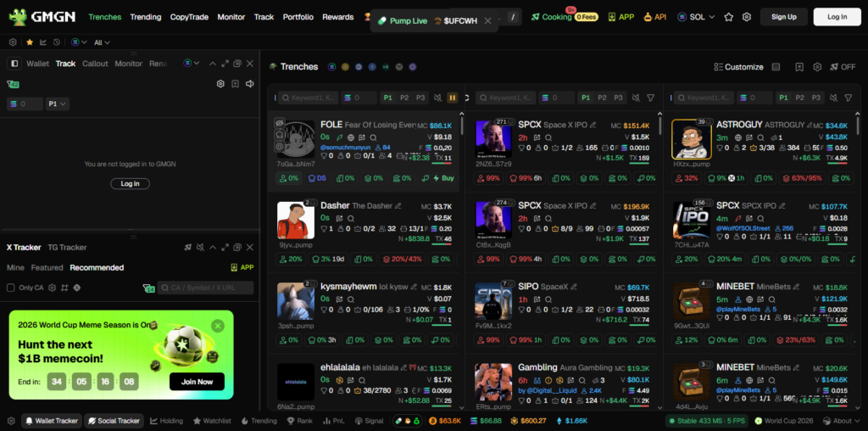Viewport: 868px width, 431px height.
Task: Toggle the wallet panel sidebar layout icon
Action: (x=14, y=64)
